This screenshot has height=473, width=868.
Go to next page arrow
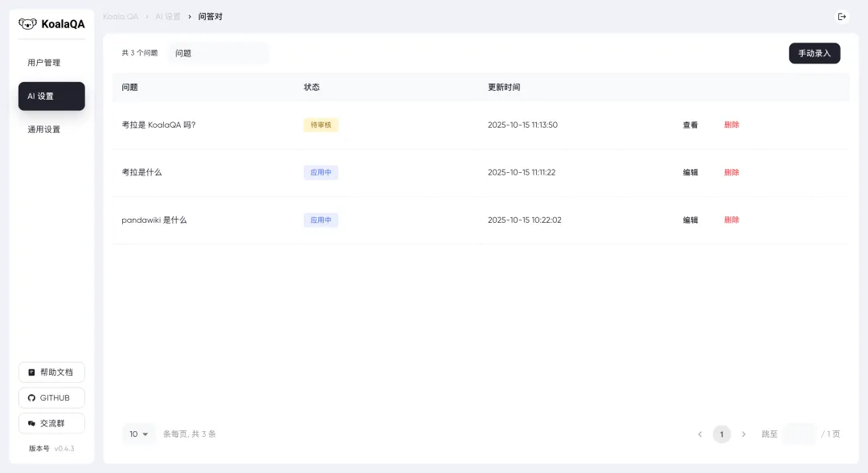[743, 434]
